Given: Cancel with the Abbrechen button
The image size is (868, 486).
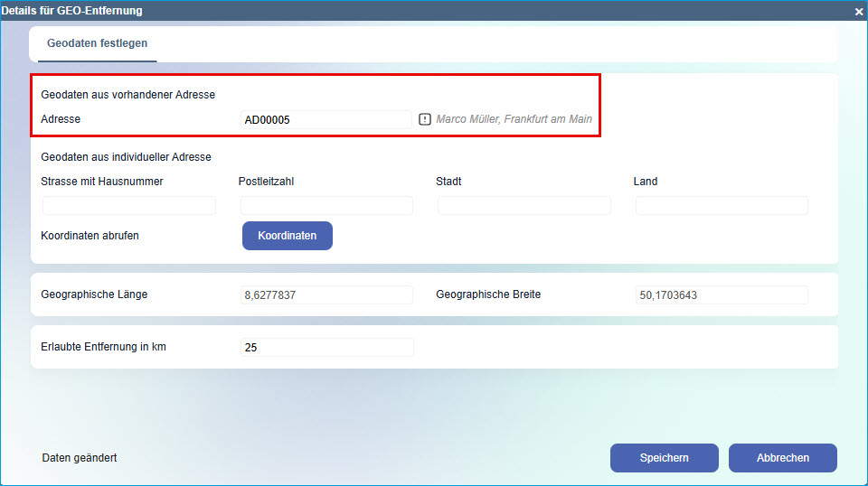Looking at the screenshot, I should click(x=783, y=458).
